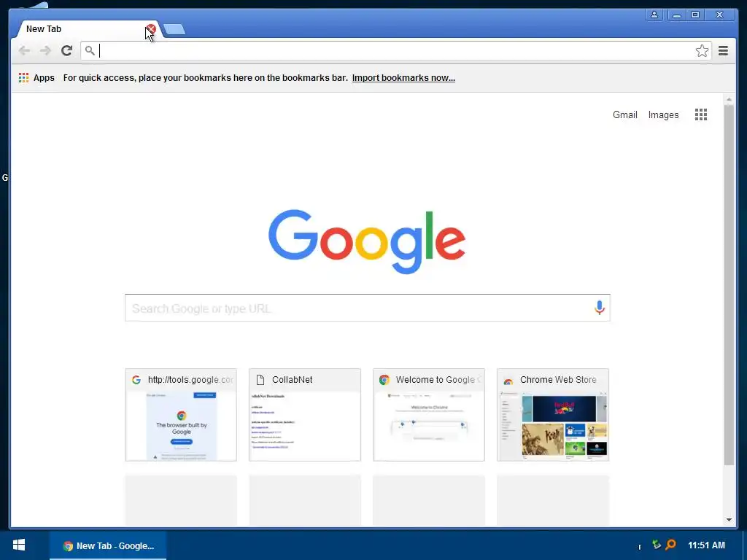The image size is (747, 560).
Task: Click the 11:51 AM clock
Action: [706, 545]
